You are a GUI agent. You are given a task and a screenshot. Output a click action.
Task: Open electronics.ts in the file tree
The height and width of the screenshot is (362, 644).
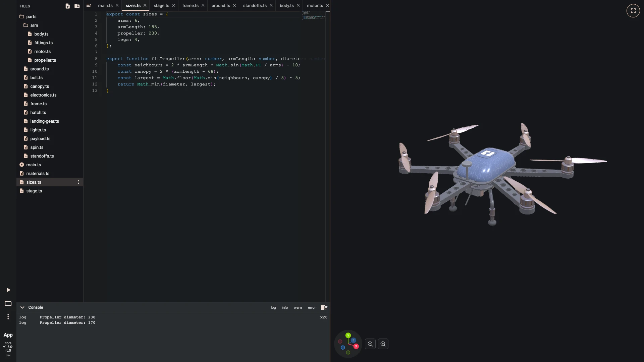(x=50, y=95)
